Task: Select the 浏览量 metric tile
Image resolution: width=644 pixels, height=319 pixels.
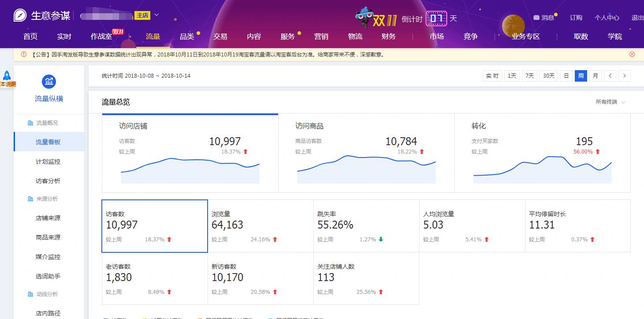Action: [261, 226]
